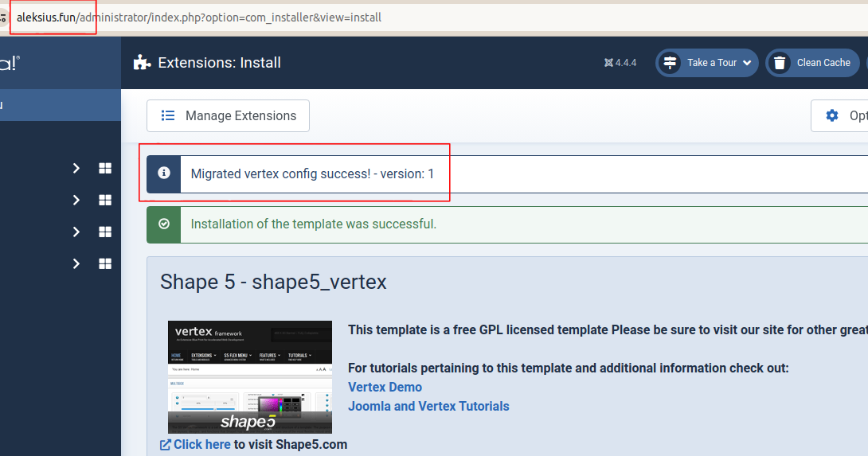Expand the second sidebar menu chevron
Screen dimensions: 868x456
pyautogui.click(x=76, y=200)
